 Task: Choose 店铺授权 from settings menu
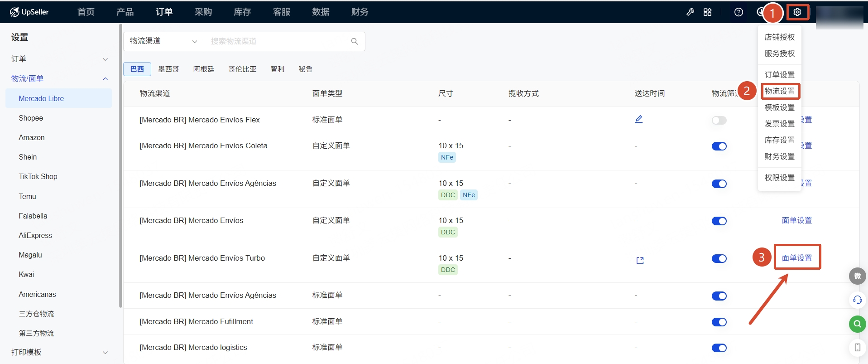tap(780, 37)
